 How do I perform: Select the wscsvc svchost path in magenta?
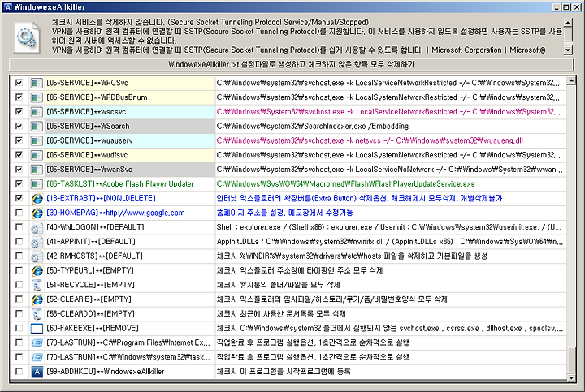[x=388, y=112]
